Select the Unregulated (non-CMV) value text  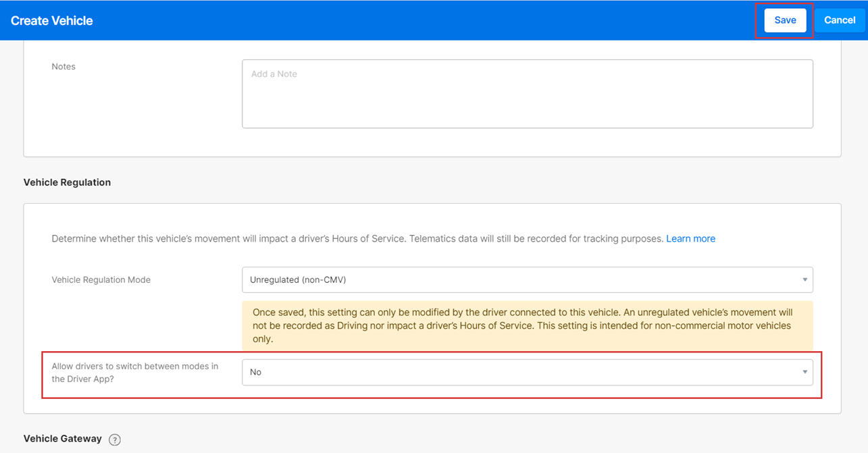[x=298, y=279]
